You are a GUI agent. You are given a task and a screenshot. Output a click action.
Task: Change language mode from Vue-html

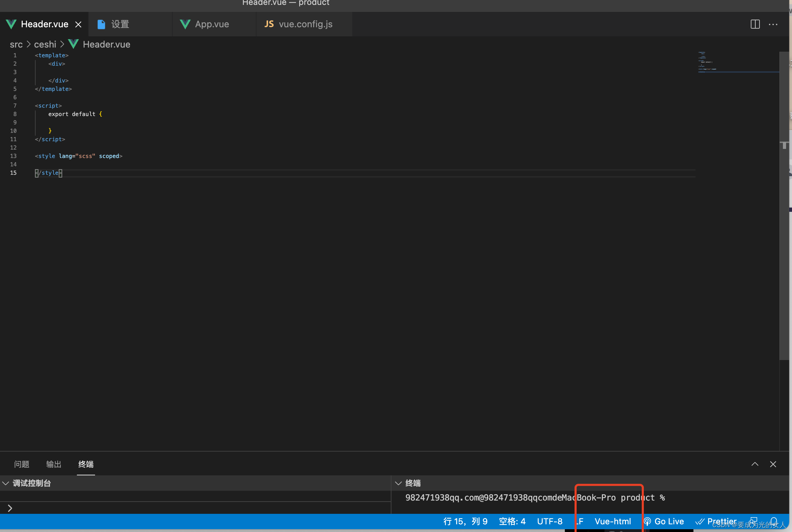[612, 521]
